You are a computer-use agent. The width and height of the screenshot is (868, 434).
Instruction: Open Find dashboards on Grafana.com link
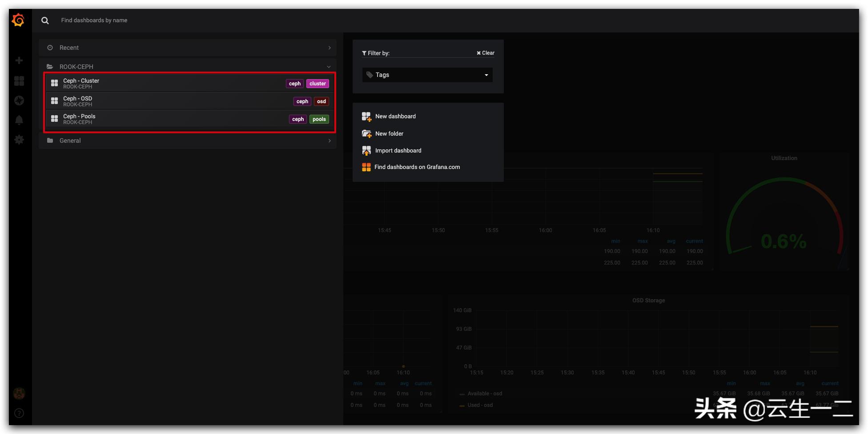tap(411, 167)
